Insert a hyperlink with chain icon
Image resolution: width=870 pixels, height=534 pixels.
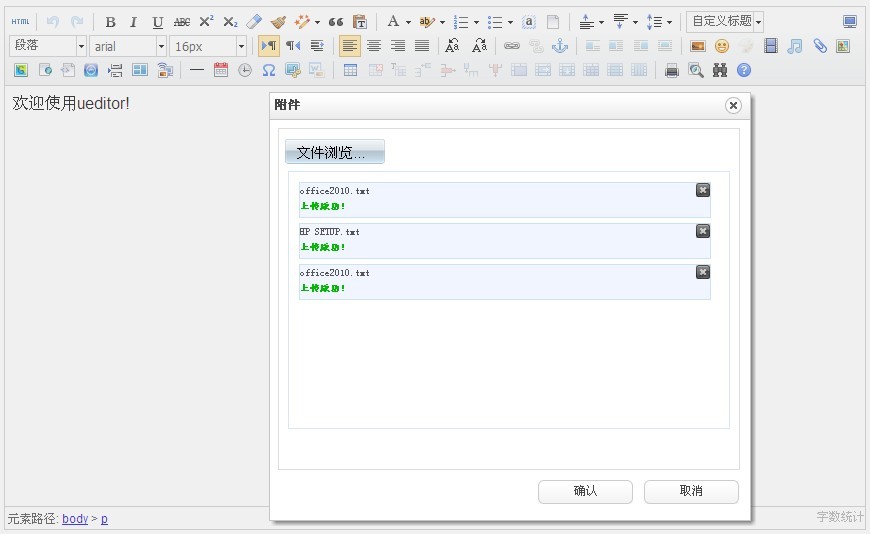512,46
